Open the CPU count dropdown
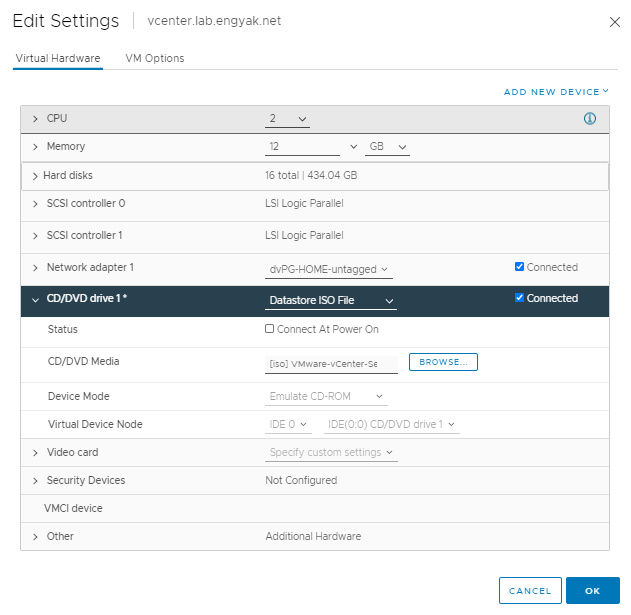Viewport: 631px width, 615px height. (288, 120)
